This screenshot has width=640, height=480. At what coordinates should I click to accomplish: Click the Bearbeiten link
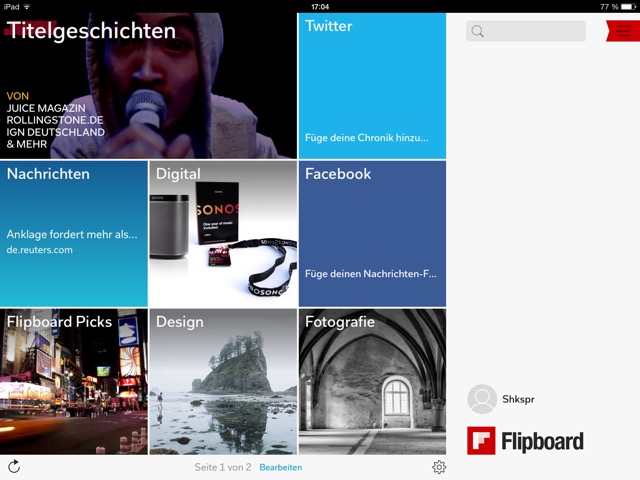click(x=280, y=467)
